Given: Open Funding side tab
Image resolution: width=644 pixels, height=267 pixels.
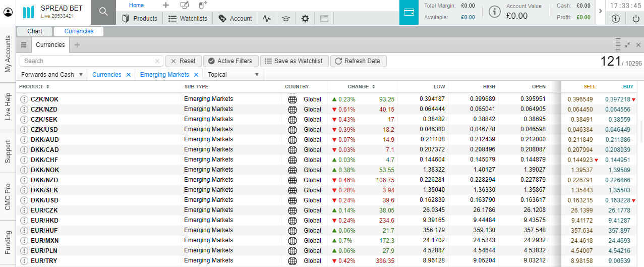Looking at the screenshot, I should click(x=8, y=243).
